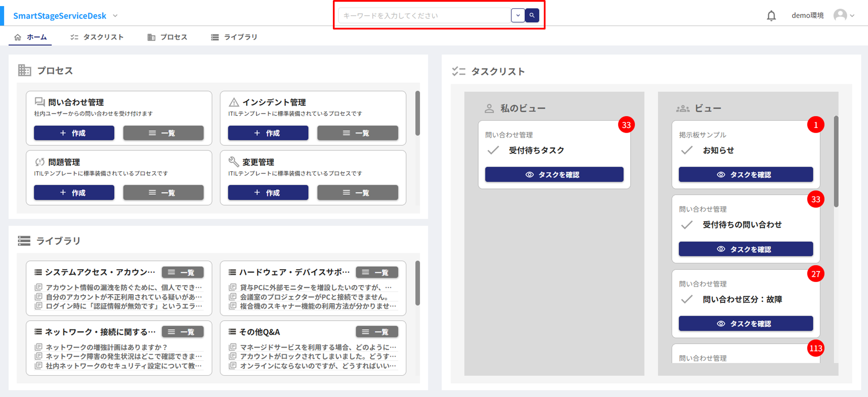Click the ビュー panel vertical scrollbar
868x397 pixels.
click(836, 161)
